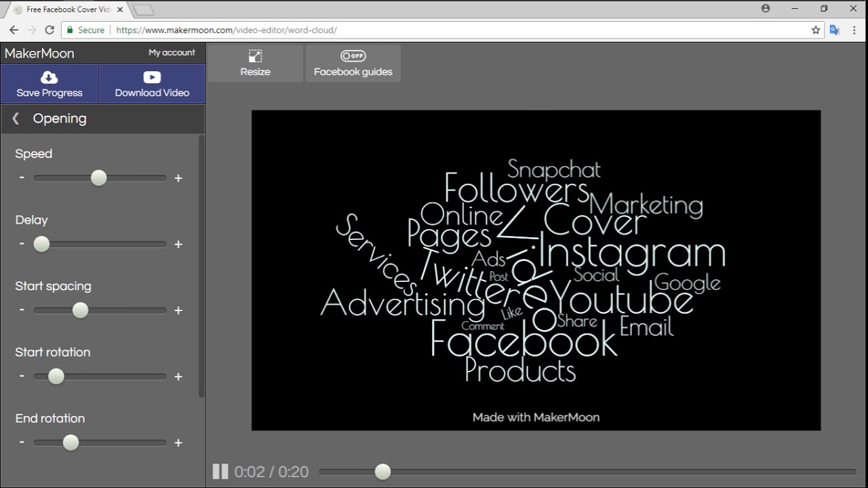Click the Delay slider handle
The image size is (868, 488).
[x=41, y=244]
